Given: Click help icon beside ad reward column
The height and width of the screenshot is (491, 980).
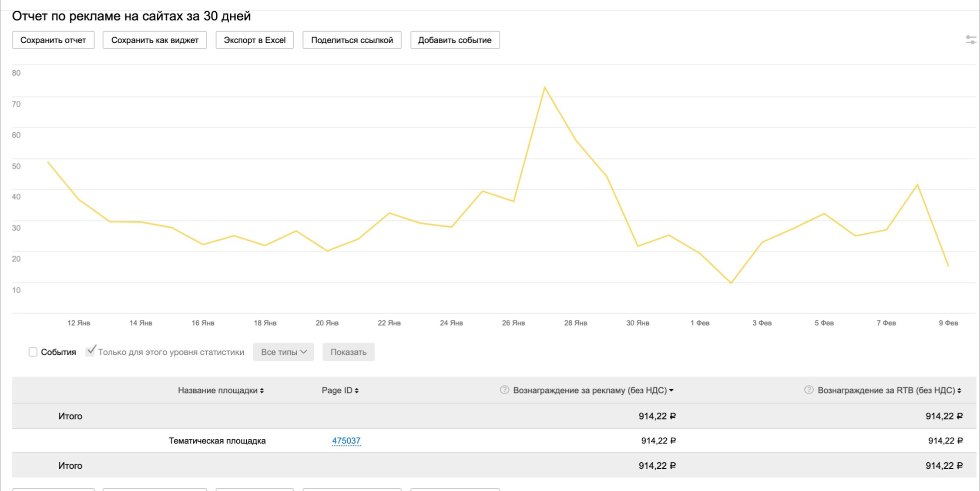Looking at the screenshot, I should pyautogui.click(x=504, y=390).
